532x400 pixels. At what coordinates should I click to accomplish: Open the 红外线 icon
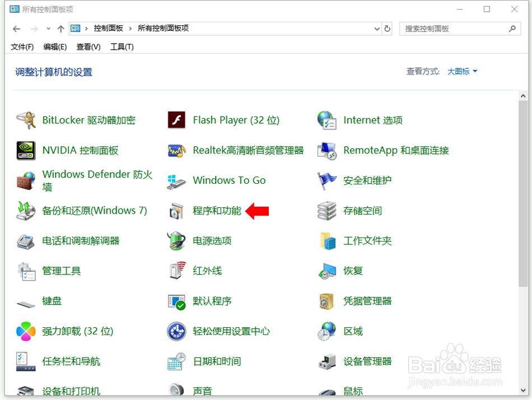[x=177, y=271]
